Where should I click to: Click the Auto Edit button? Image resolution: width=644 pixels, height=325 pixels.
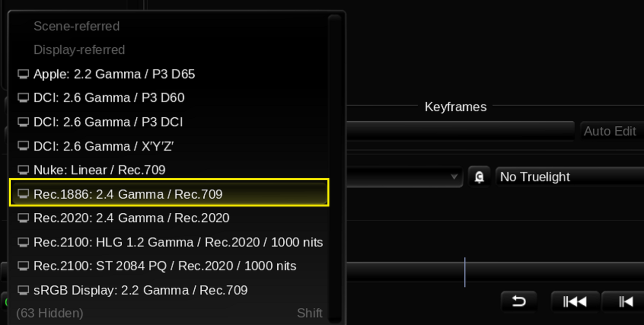(x=611, y=131)
